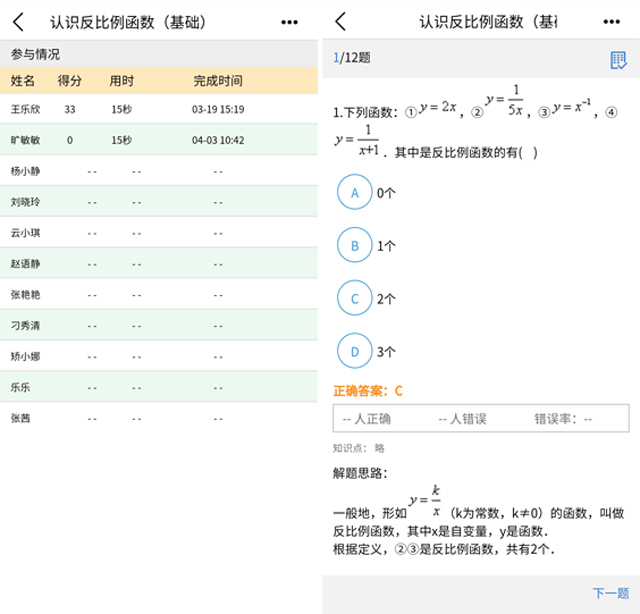Tap the 用时 column header
Image resolution: width=640 pixels, height=614 pixels.
pyautogui.click(x=122, y=80)
